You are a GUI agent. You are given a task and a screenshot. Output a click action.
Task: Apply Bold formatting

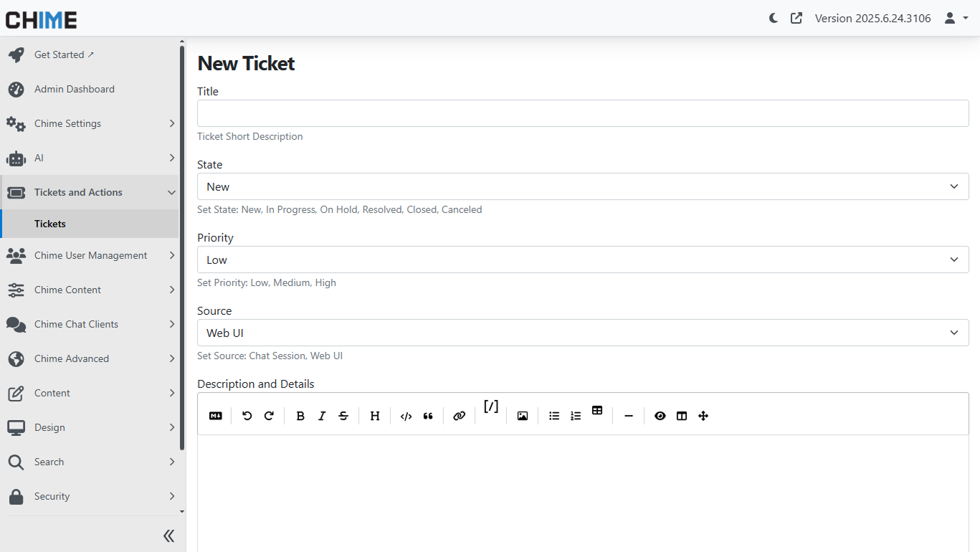coord(300,416)
